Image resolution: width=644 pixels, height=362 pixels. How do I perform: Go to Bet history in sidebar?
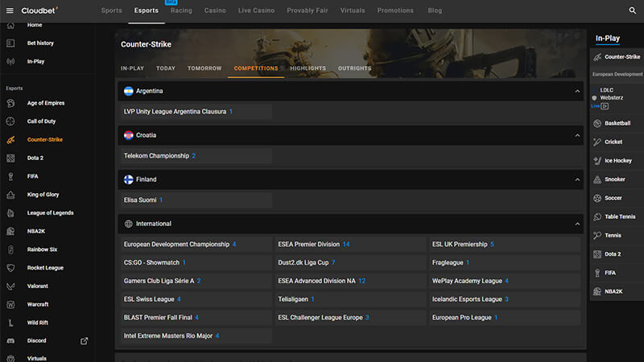40,43
